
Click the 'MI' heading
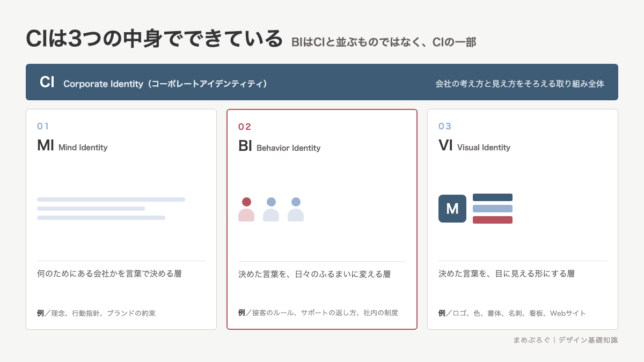click(x=46, y=146)
